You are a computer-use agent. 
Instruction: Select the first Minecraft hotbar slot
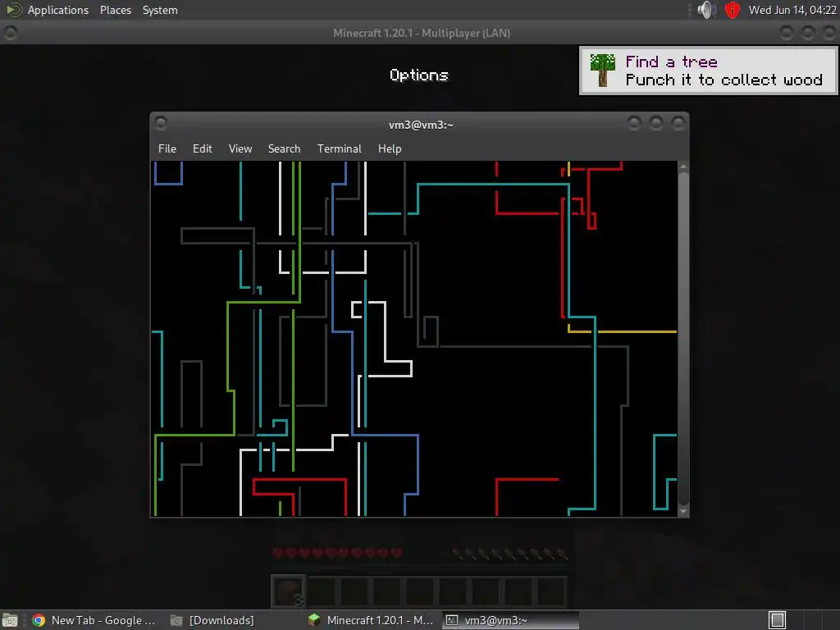tap(289, 592)
